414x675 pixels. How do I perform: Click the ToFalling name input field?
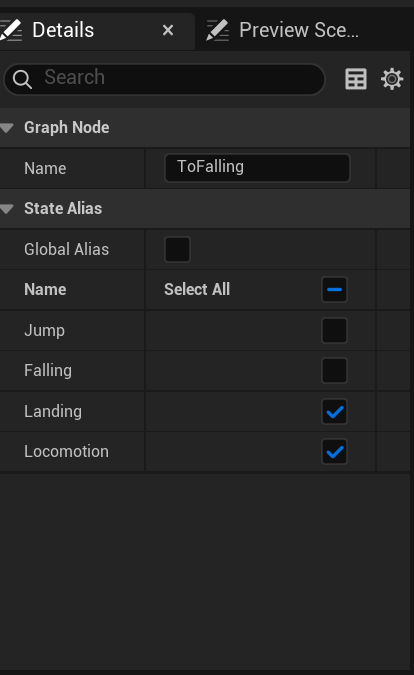(x=257, y=168)
